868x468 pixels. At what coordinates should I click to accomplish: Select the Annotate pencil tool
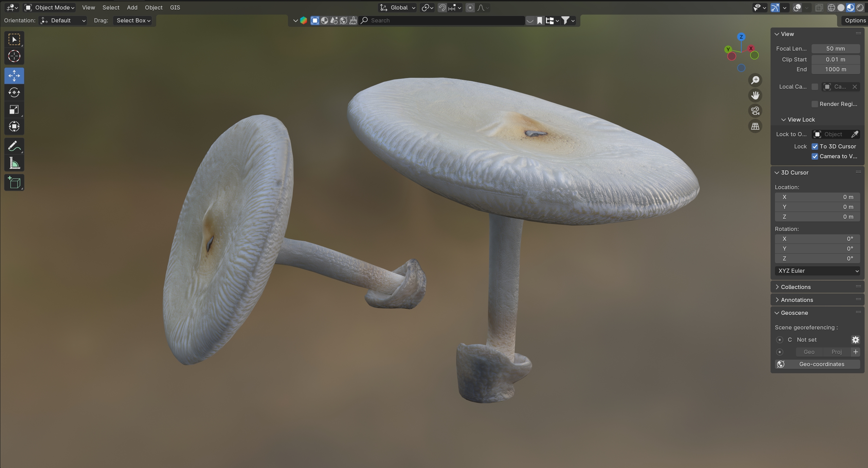tap(14, 147)
